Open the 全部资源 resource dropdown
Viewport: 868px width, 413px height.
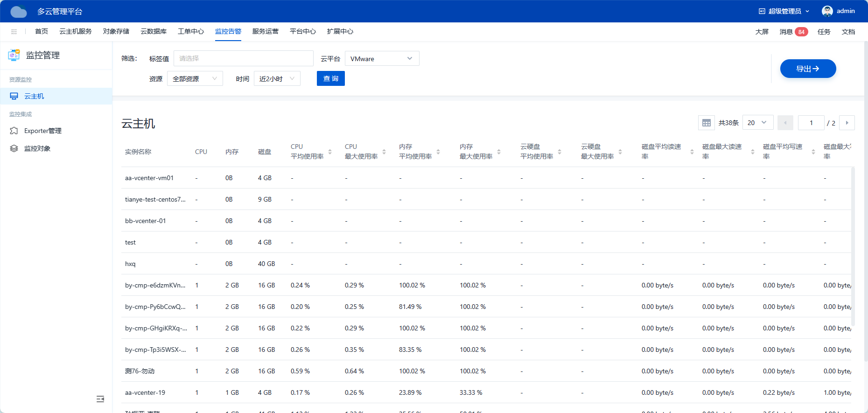195,79
